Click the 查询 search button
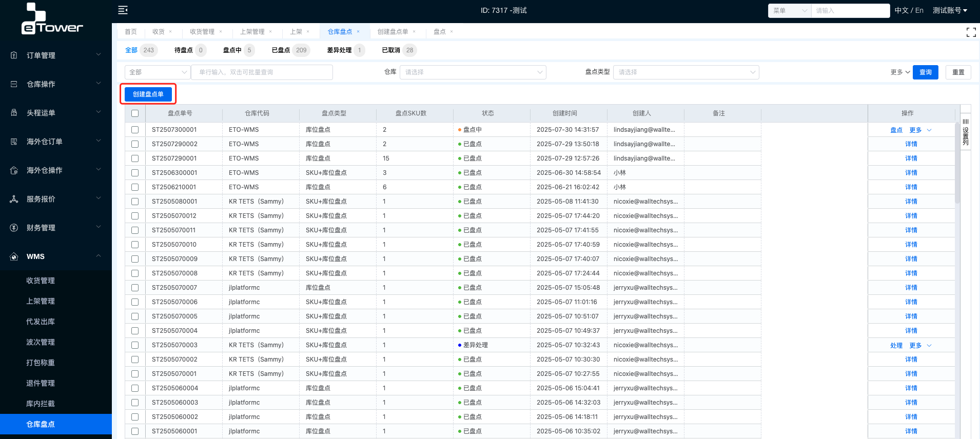The height and width of the screenshot is (439, 980). coord(925,72)
